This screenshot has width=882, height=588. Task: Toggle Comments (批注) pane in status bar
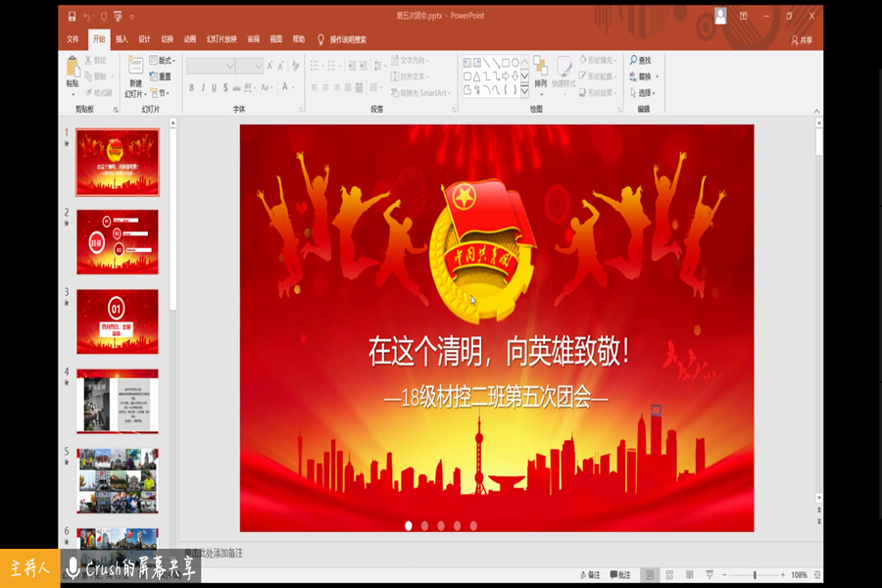(620, 574)
